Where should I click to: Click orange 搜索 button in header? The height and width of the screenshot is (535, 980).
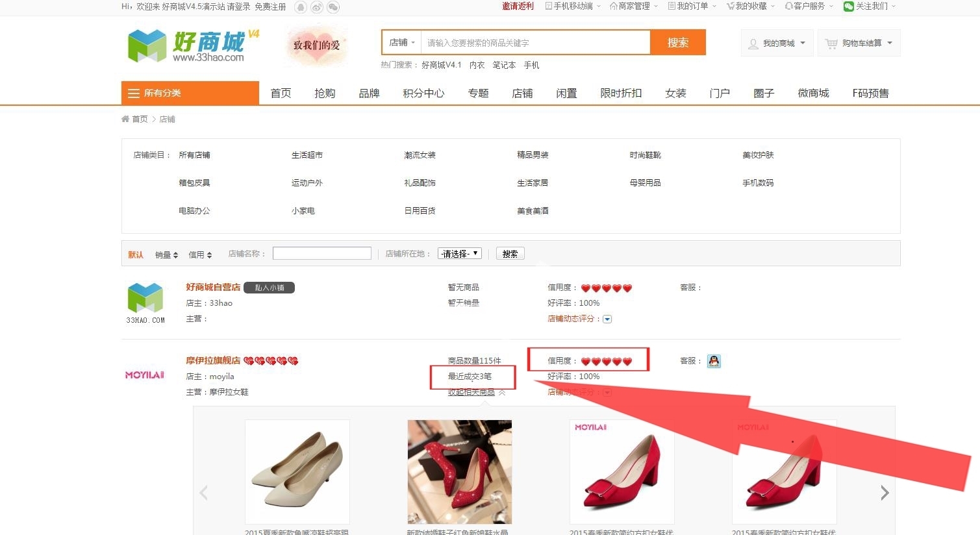(x=677, y=42)
